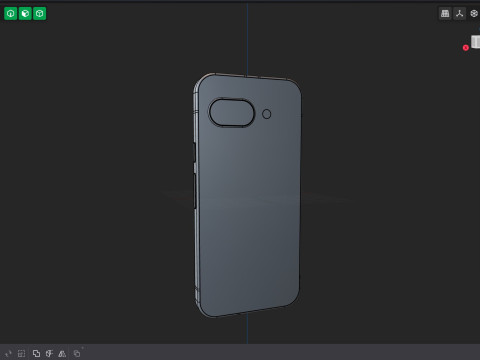
Task: Select the small circular flash on phone model
Action: tap(267, 114)
